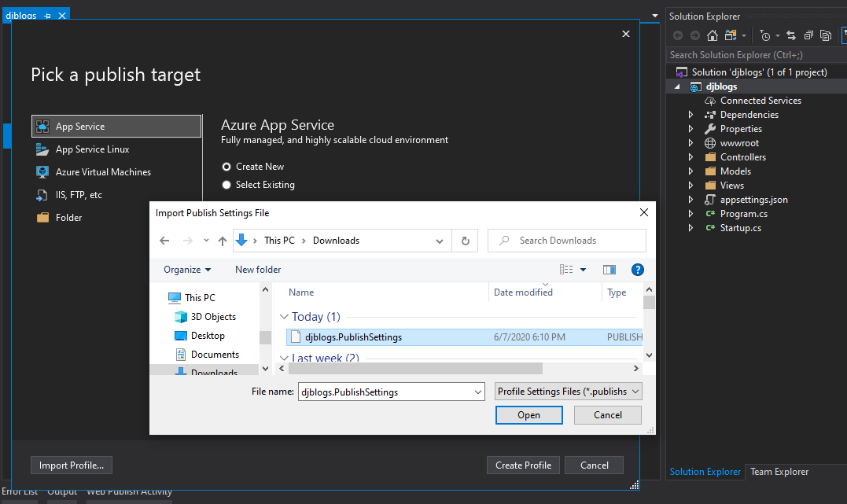The width and height of the screenshot is (847, 504).
Task: Click Open in Import Publish Settings dialog
Action: (528, 415)
